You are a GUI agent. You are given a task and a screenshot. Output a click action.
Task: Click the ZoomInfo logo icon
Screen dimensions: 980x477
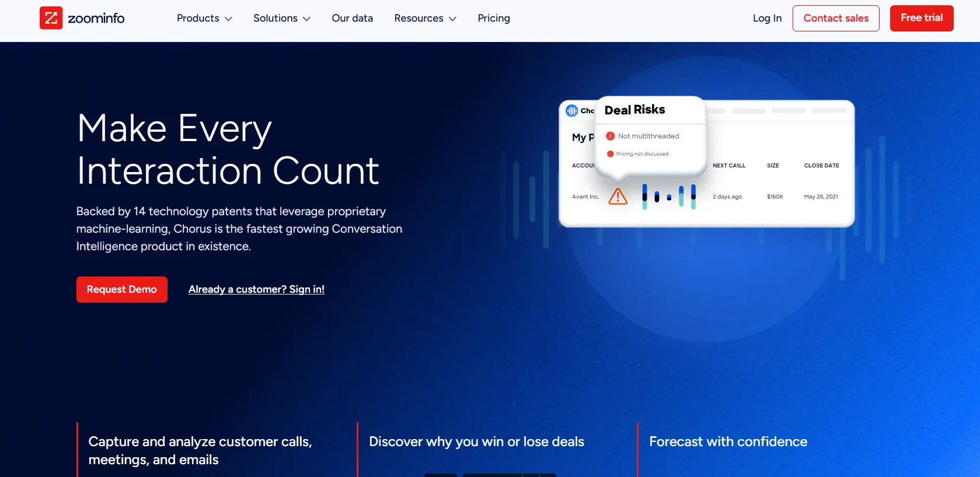pos(51,18)
